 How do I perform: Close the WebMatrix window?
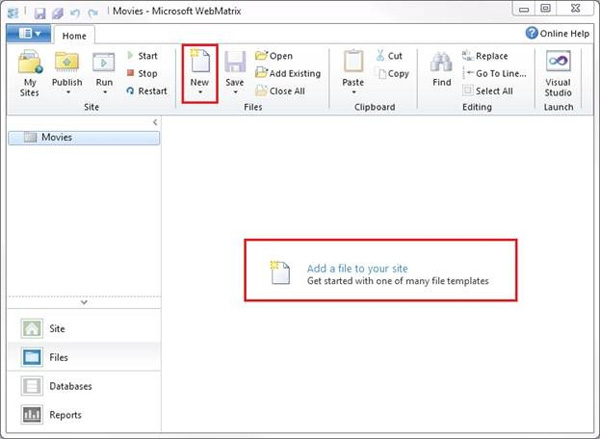pyautogui.click(x=576, y=9)
